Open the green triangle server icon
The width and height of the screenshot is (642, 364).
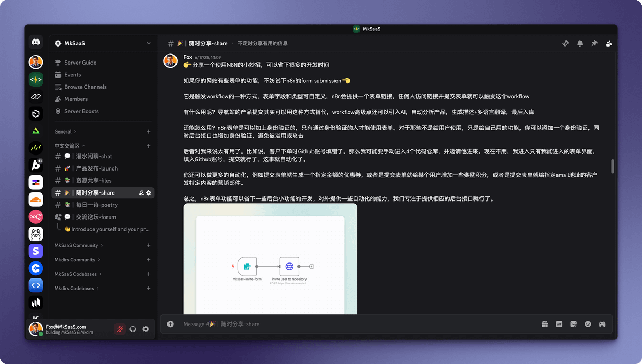[x=36, y=131]
